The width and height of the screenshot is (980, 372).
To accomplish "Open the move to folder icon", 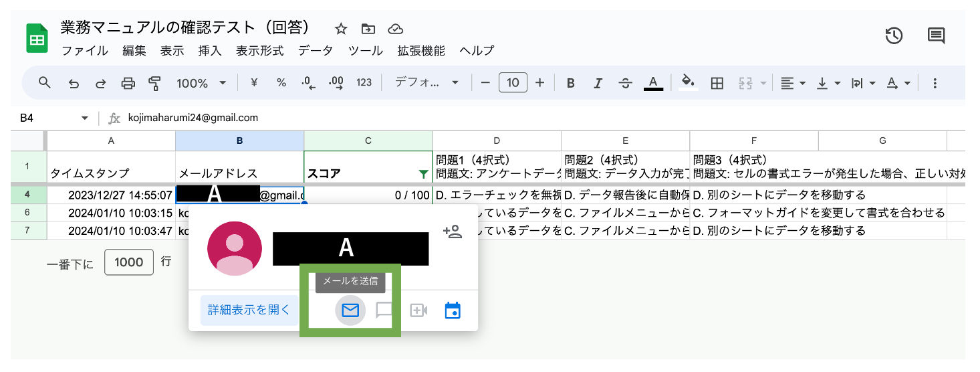I will click(368, 29).
